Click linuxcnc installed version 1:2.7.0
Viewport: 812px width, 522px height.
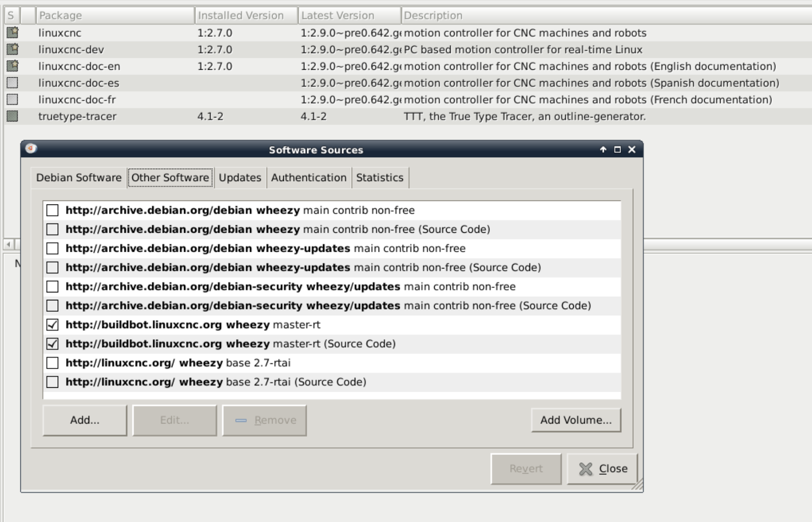[x=214, y=33]
